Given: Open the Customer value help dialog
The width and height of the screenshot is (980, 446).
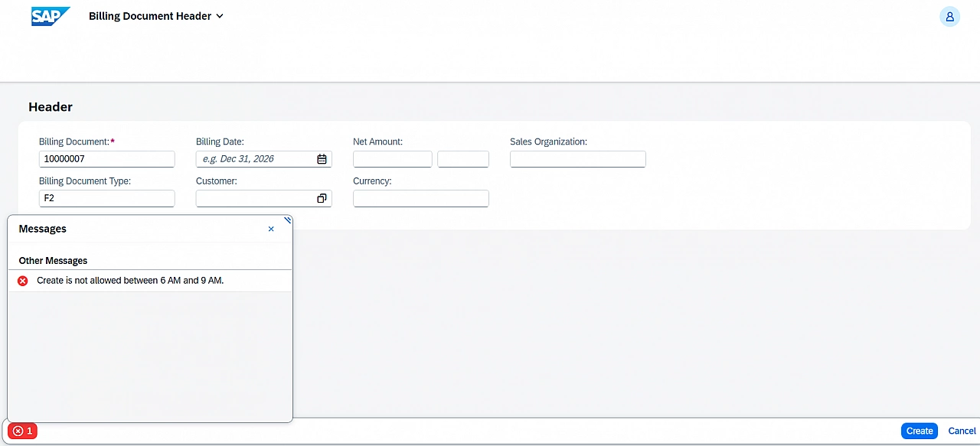Looking at the screenshot, I should point(322,197).
